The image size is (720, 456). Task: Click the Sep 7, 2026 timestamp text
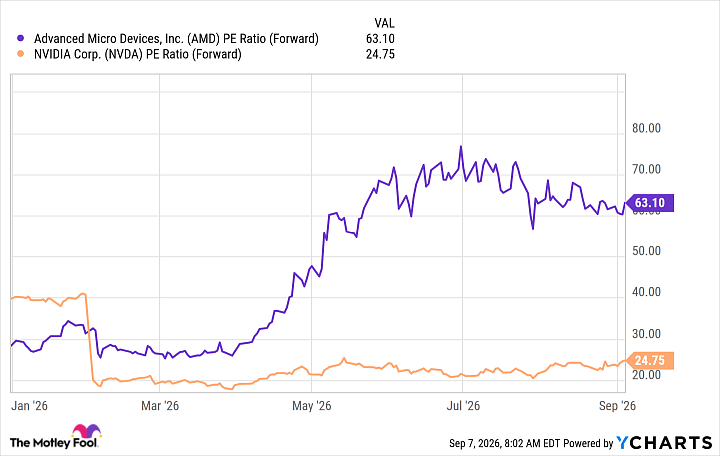pyautogui.click(x=505, y=443)
